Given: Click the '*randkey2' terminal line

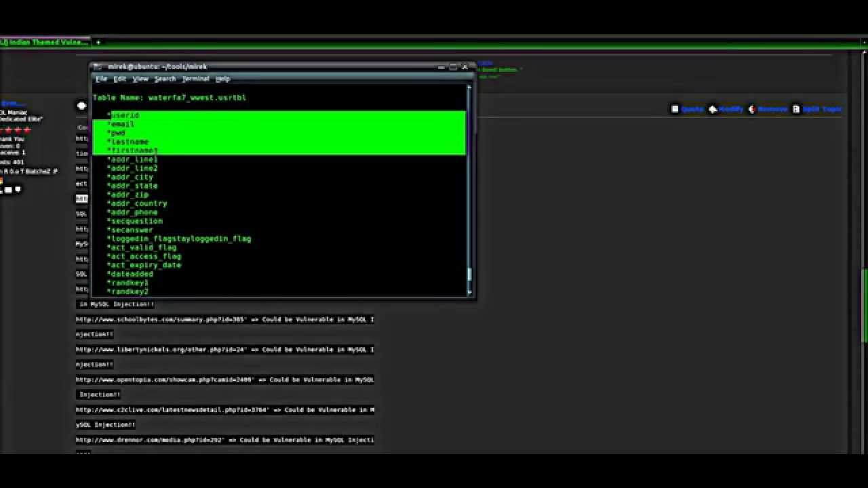Looking at the screenshot, I should coord(127,291).
